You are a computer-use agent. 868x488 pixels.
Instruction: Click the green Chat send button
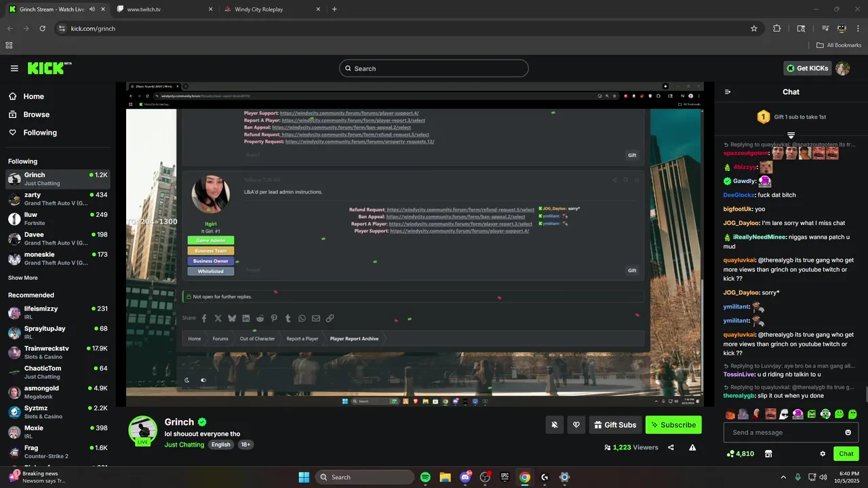(846, 453)
